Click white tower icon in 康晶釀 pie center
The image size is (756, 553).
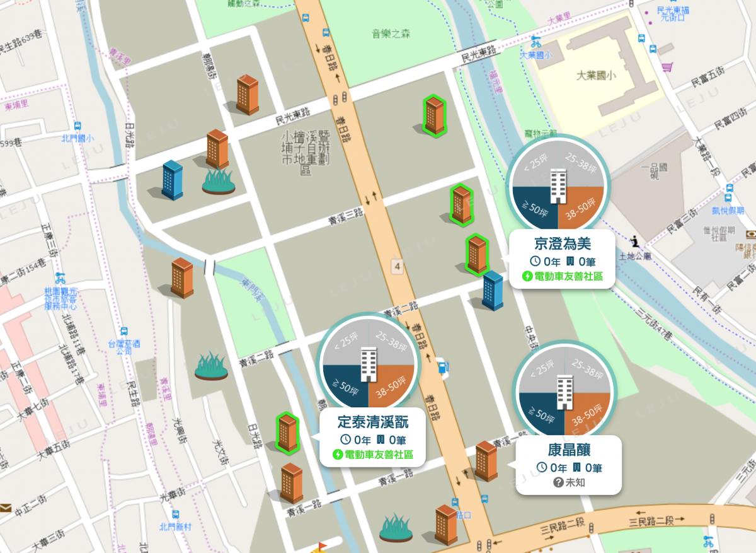[565, 392]
